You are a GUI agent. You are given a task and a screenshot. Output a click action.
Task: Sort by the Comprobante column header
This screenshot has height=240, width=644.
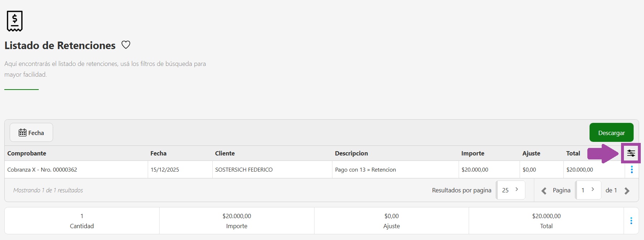coord(27,153)
